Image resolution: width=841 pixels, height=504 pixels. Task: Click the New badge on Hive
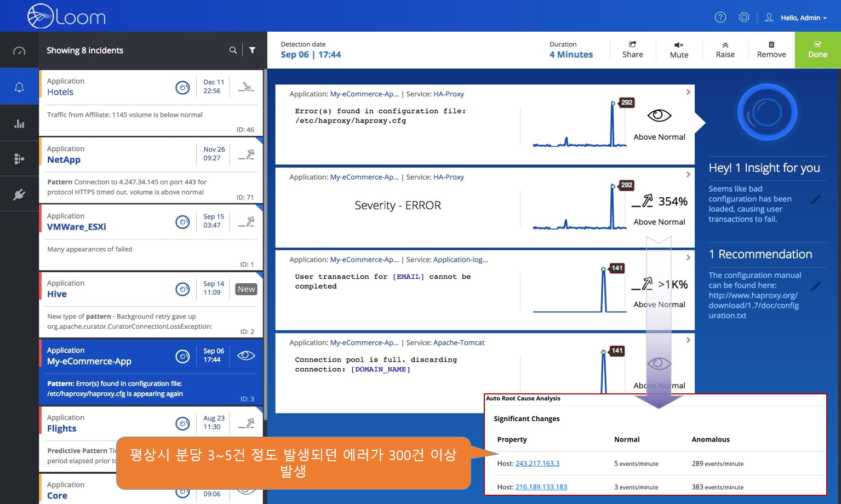246,289
